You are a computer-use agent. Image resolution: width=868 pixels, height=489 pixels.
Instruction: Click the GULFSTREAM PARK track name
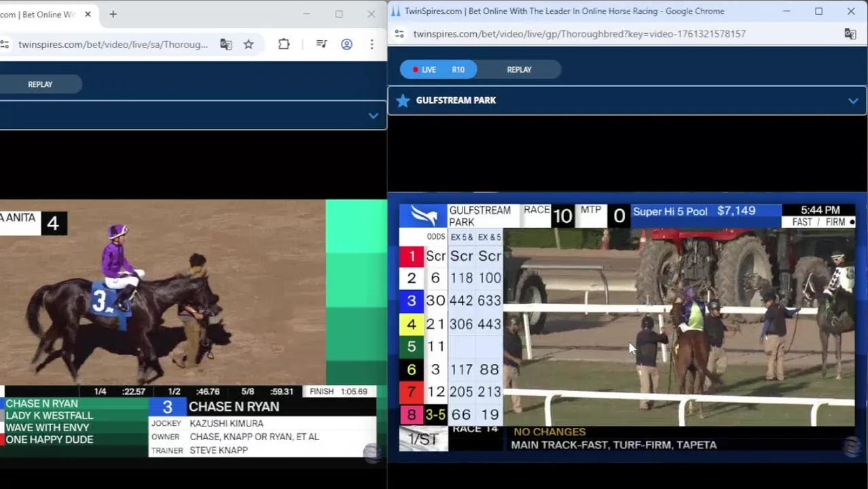456,101
